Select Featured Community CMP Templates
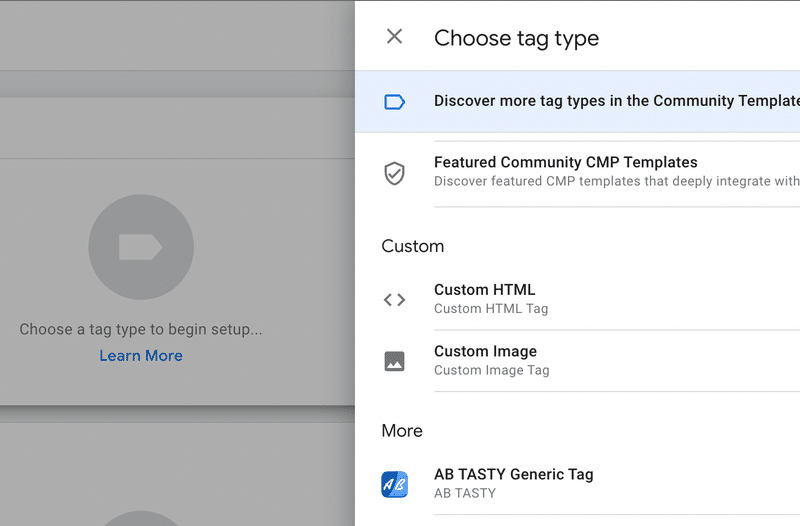The image size is (800, 526). pos(578,173)
